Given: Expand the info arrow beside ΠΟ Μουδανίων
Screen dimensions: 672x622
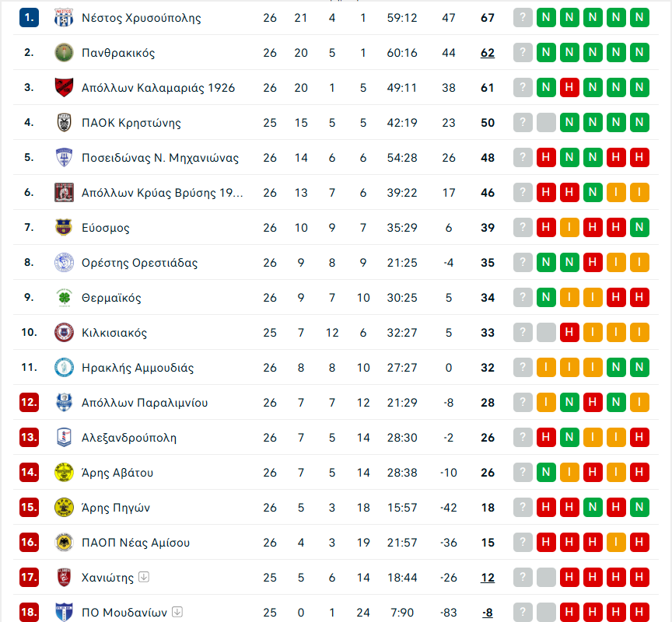Looking at the screenshot, I should (177, 612).
